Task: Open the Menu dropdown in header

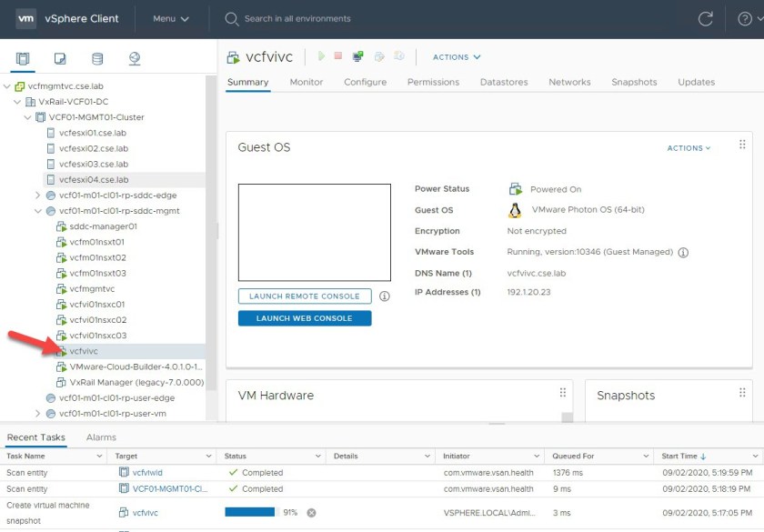Action: (171, 18)
